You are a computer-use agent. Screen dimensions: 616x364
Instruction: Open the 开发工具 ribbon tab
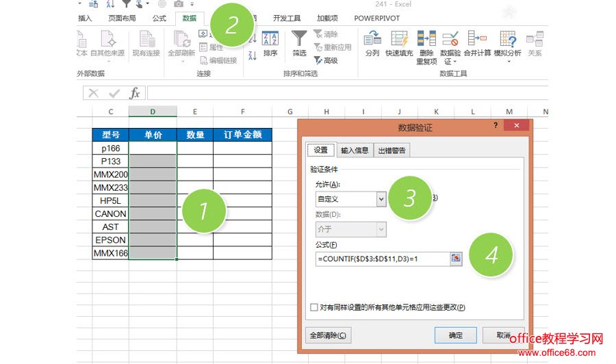[x=287, y=18]
